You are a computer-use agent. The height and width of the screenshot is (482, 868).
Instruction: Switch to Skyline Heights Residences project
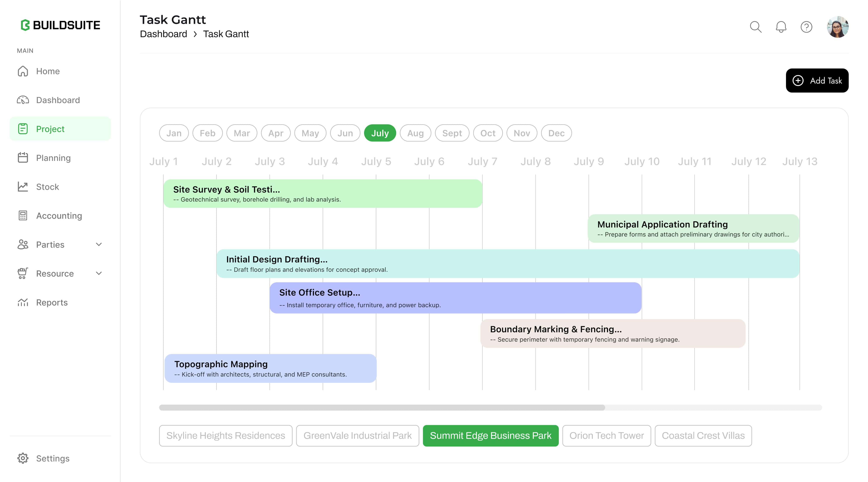pyautogui.click(x=225, y=436)
